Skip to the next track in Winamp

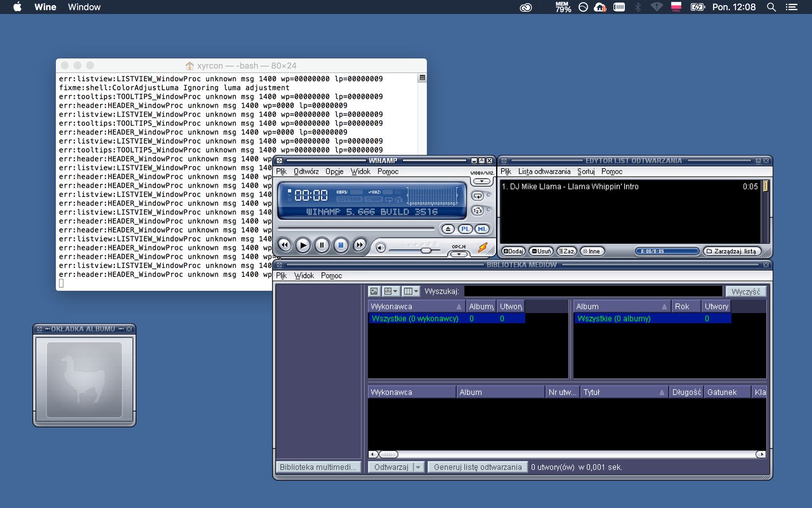[x=360, y=245]
